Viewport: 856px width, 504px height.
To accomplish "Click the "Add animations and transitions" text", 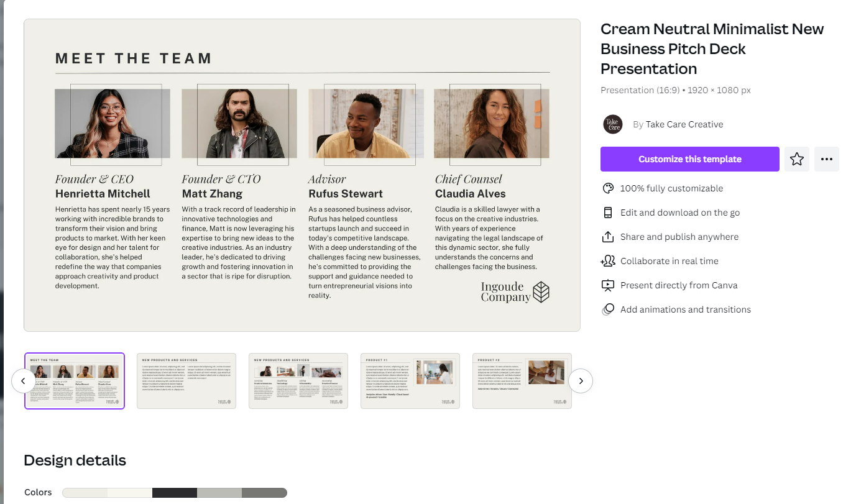I will 686,309.
